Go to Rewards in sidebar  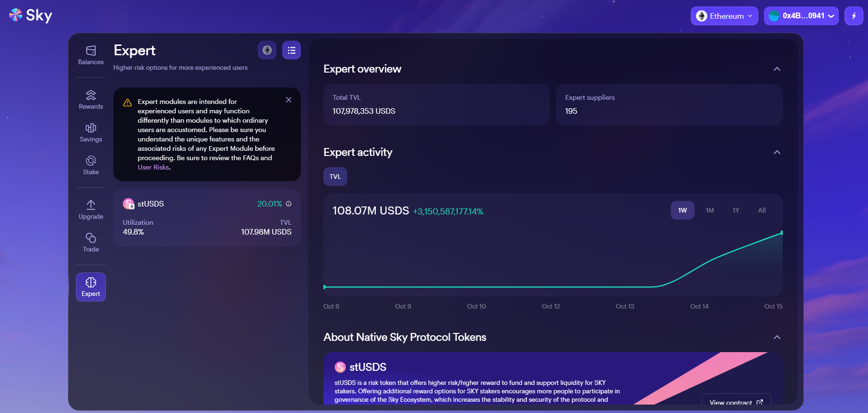pyautogui.click(x=91, y=100)
